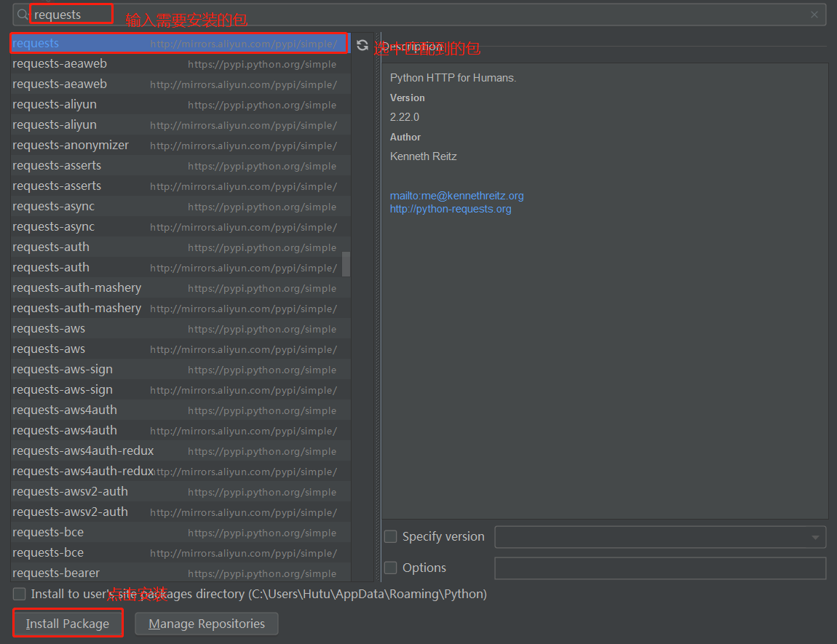Select requests-bce from pypi.python.org
837x644 pixels.
[x=181, y=533]
